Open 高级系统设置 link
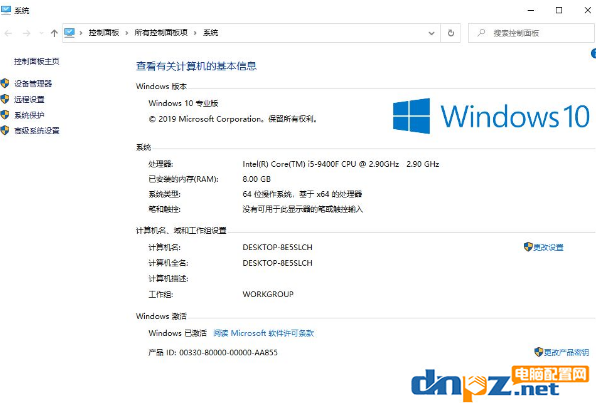Screen dimensions: 596x408 pyautogui.click(x=37, y=131)
